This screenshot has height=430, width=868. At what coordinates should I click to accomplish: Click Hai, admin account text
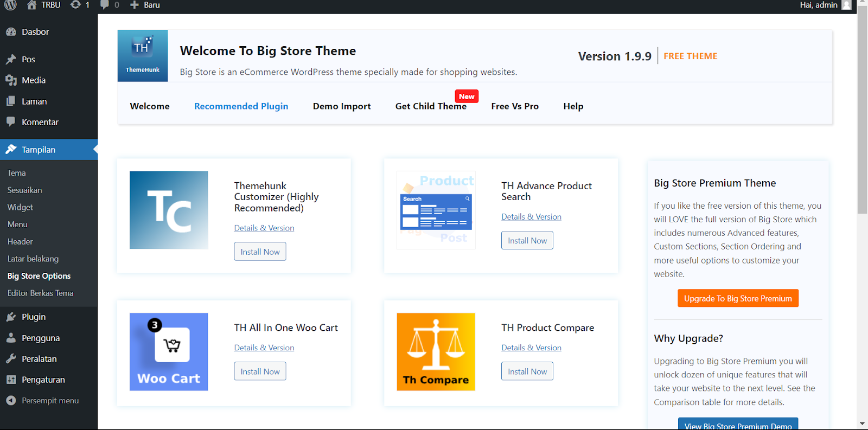pos(818,5)
